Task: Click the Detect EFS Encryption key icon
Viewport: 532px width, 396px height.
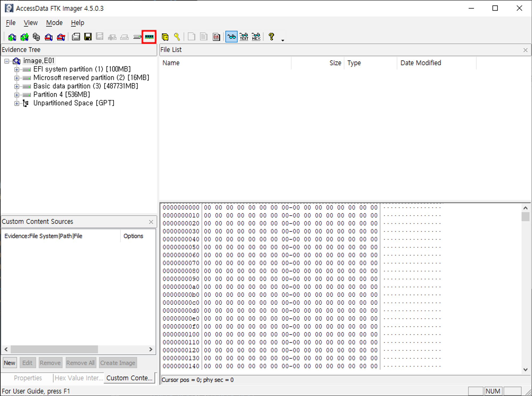Action: point(177,37)
